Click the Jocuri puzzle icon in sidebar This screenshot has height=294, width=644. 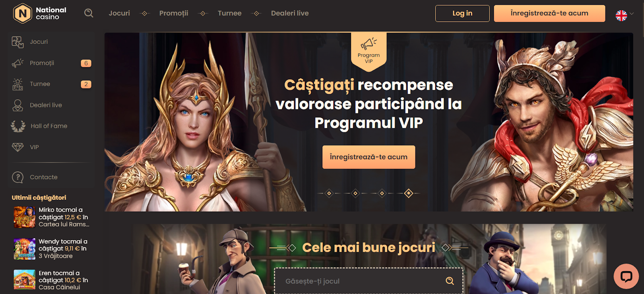pos(18,42)
